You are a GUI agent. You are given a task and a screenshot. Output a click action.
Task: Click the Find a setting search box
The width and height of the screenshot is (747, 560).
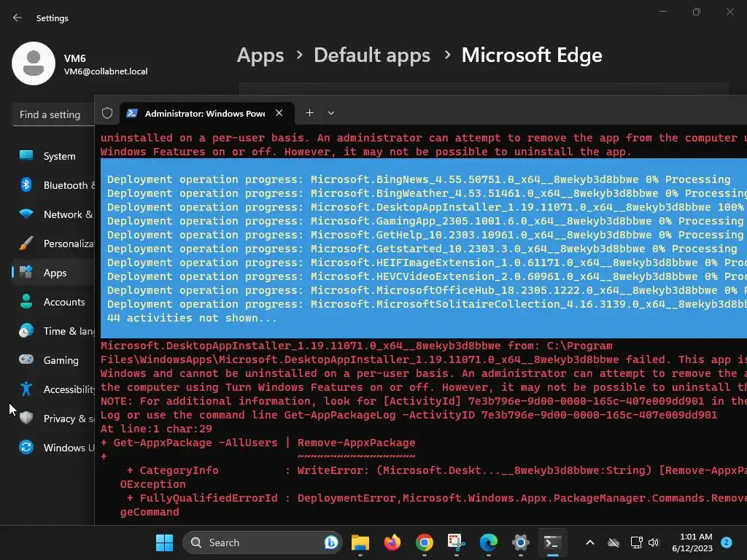(x=53, y=114)
